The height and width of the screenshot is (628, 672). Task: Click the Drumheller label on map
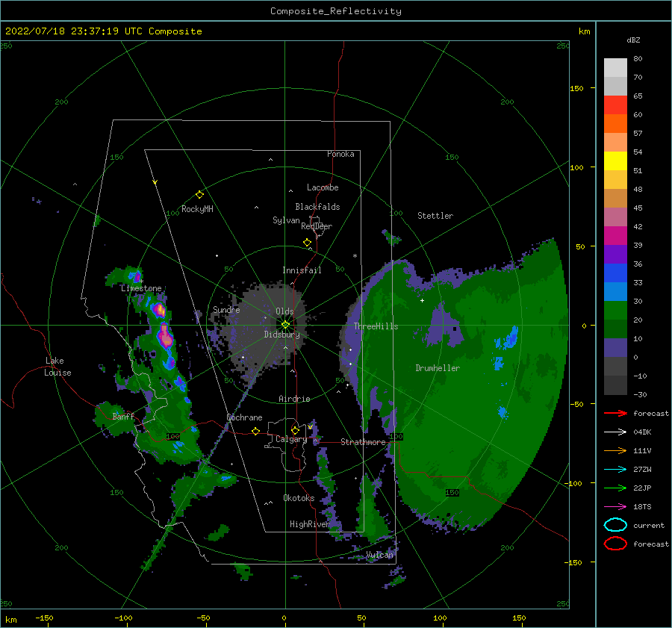point(438,368)
